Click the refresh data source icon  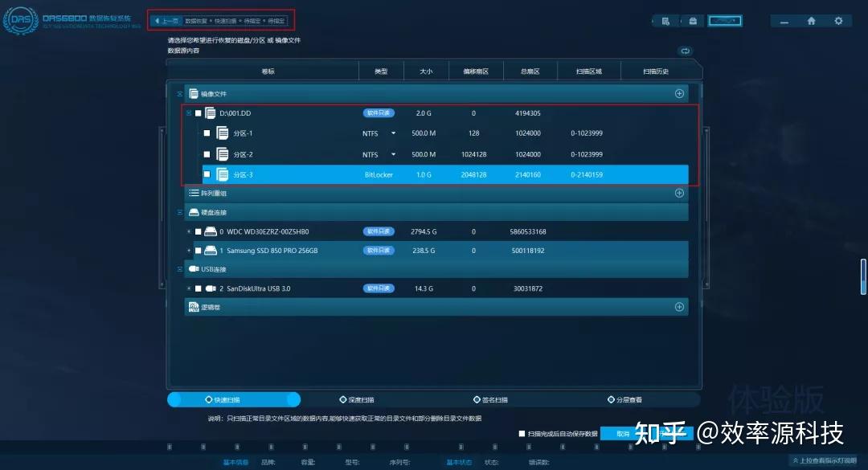[686, 51]
